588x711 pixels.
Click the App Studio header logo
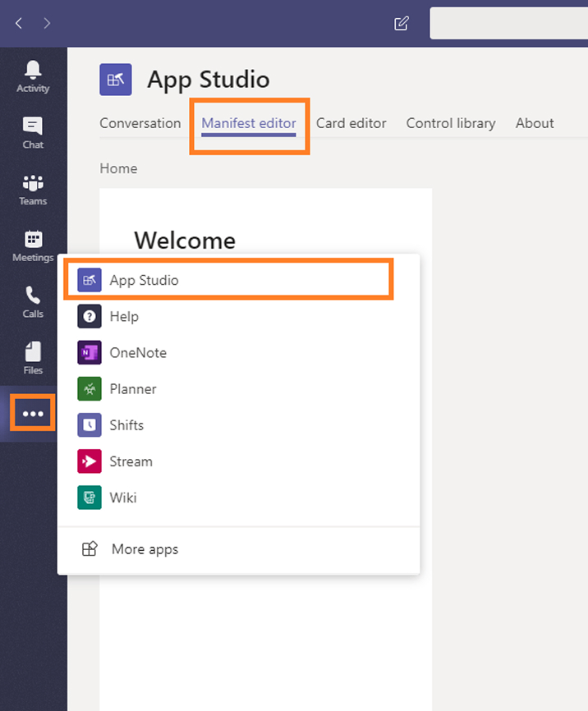click(x=116, y=80)
